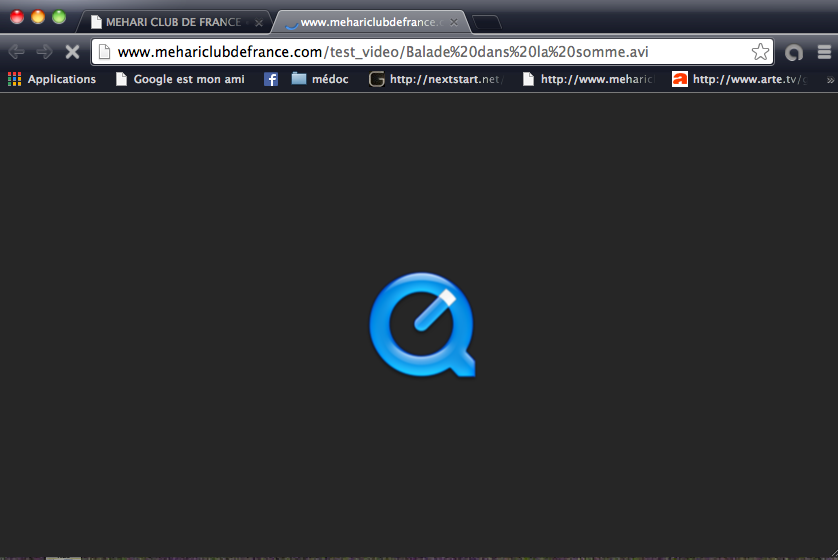Go back with the back arrow
The width and height of the screenshot is (838, 560).
point(17,52)
